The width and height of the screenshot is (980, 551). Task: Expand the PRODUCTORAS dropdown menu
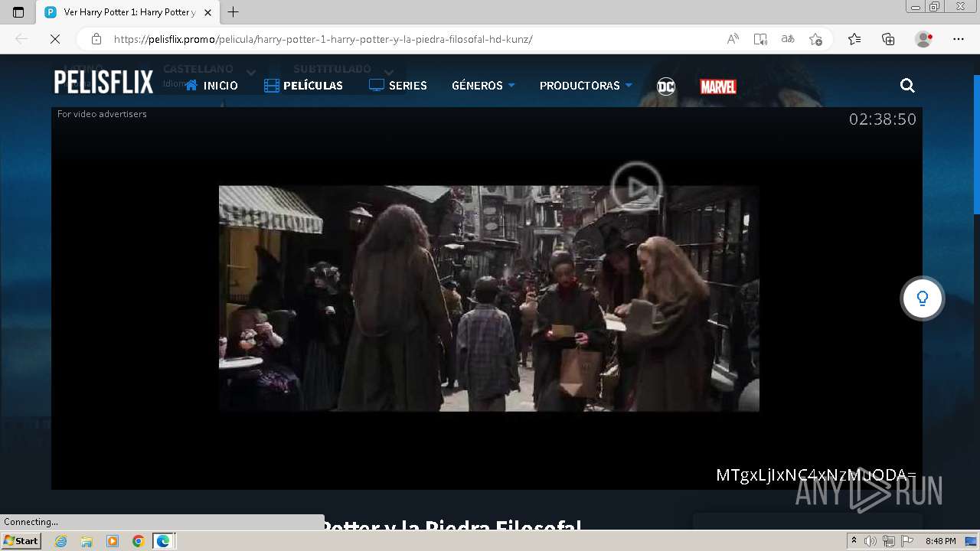click(x=586, y=86)
